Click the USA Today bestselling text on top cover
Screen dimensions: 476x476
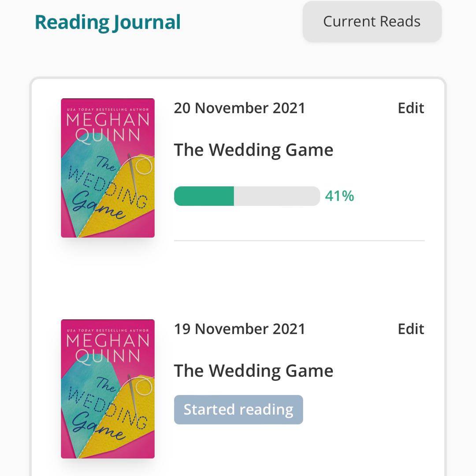pos(108,109)
